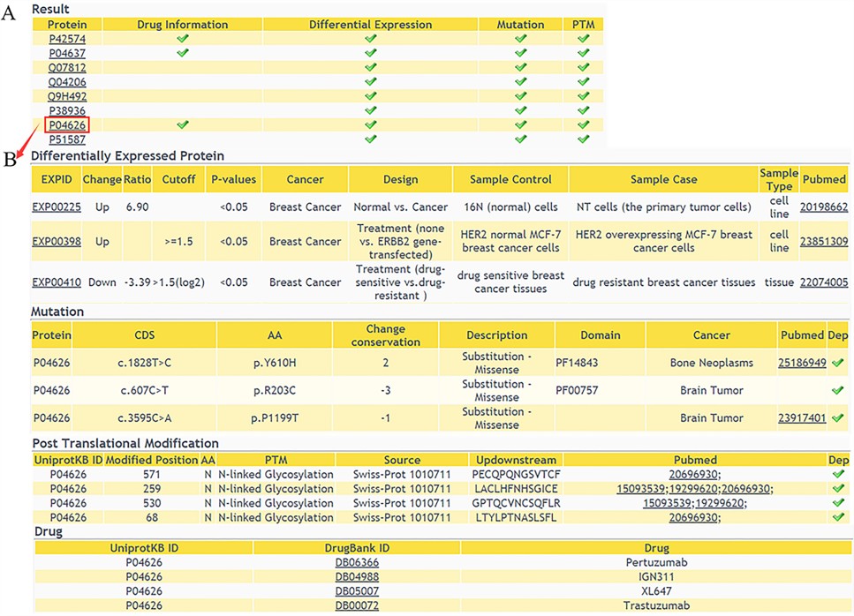
Task: Click the Change conservation column header
Action: (386, 335)
